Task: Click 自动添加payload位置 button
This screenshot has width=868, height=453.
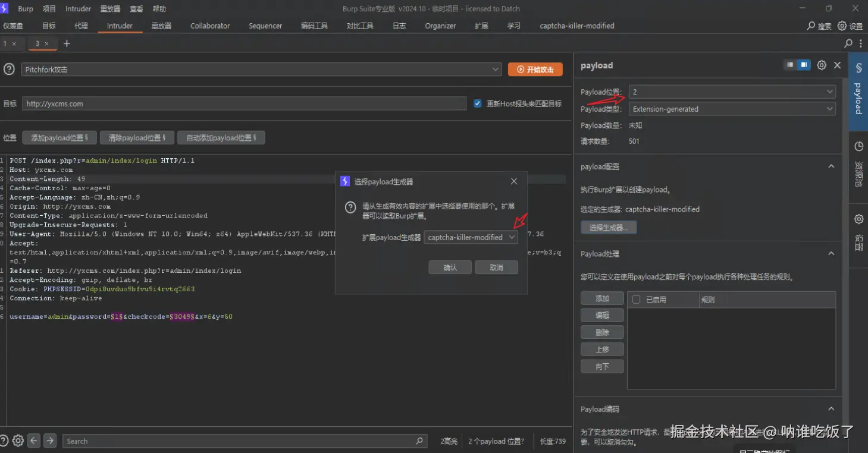Action: [221, 138]
